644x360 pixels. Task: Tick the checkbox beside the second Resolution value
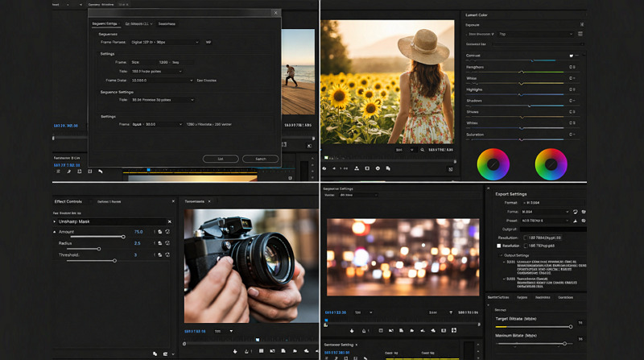pyautogui.click(x=526, y=246)
